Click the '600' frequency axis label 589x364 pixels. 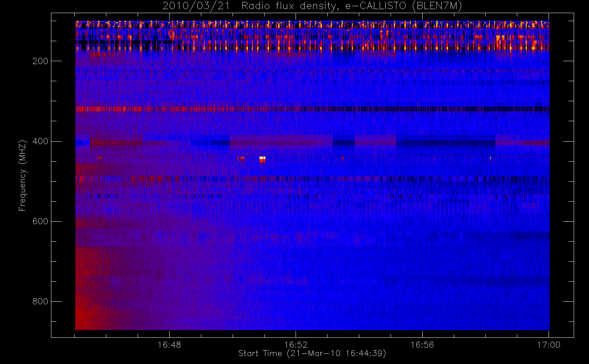(40, 221)
